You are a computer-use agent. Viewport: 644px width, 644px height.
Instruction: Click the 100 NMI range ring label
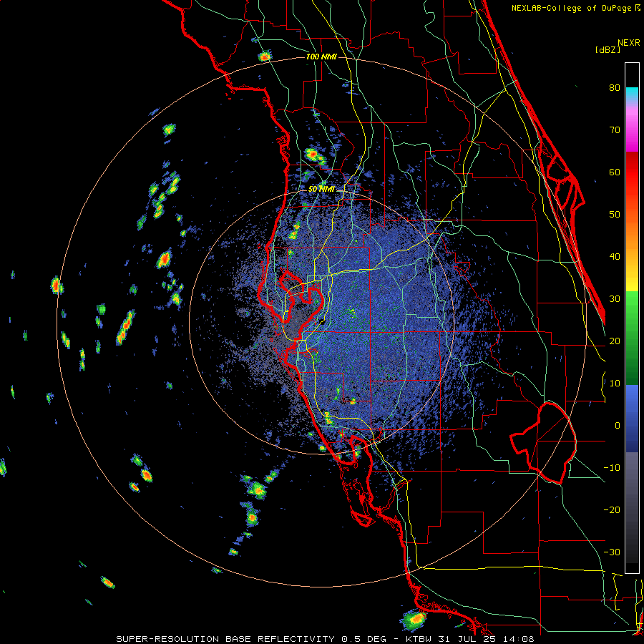pyautogui.click(x=321, y=57)
